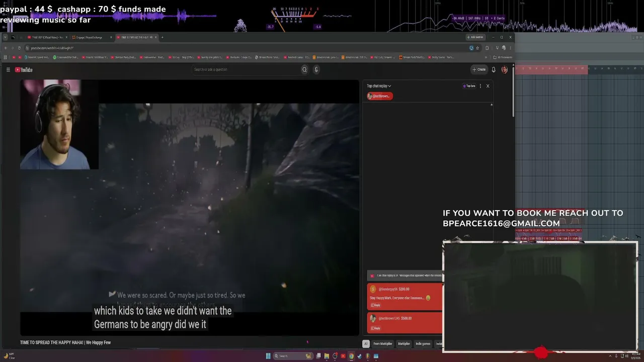Open the Internet Speed Test bookmark
This screenshot has width=644, height=362.
pyautogui.click(x=37, y=57)
